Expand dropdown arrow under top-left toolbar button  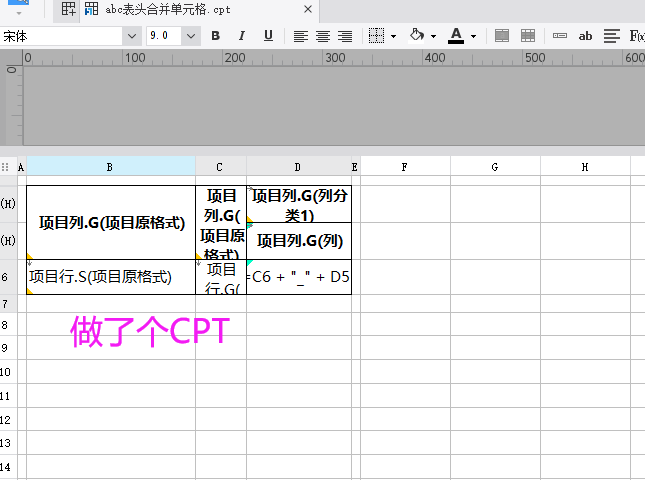(x=19, y=13)
